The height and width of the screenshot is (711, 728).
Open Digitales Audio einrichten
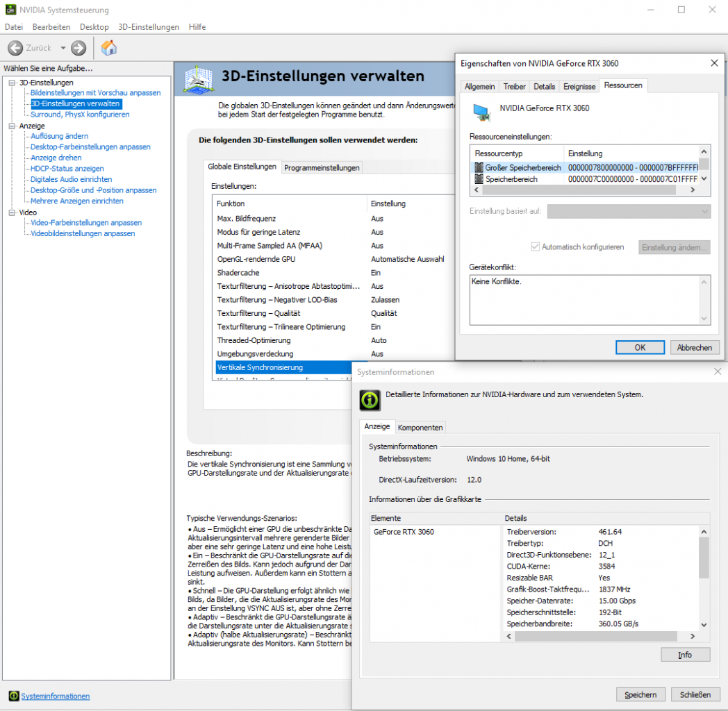[71, 179]
